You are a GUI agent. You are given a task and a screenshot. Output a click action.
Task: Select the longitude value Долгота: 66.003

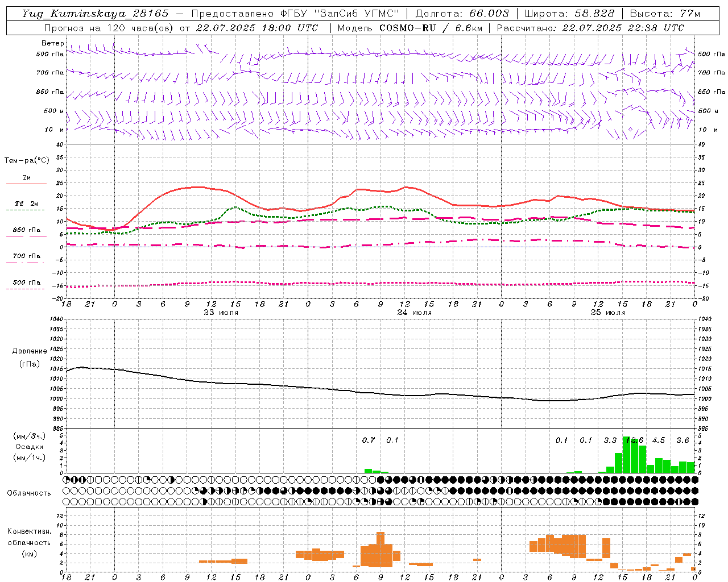[462, 14]
